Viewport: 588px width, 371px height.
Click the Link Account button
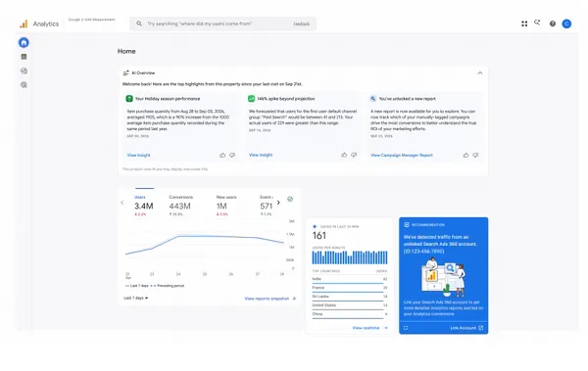pos(466,328)
